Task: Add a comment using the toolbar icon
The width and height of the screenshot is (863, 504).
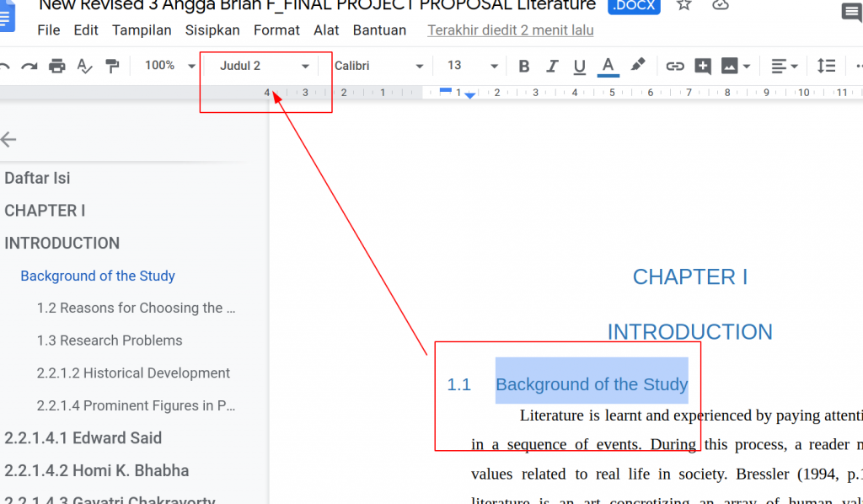Action: pos(703,66)
